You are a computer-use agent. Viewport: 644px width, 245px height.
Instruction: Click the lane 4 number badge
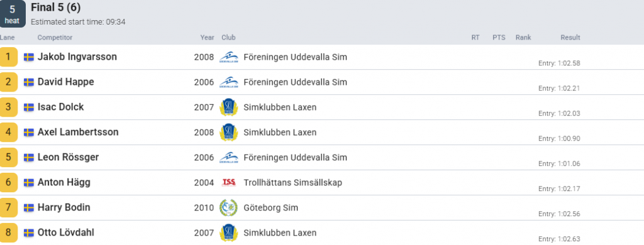(9, 132)
